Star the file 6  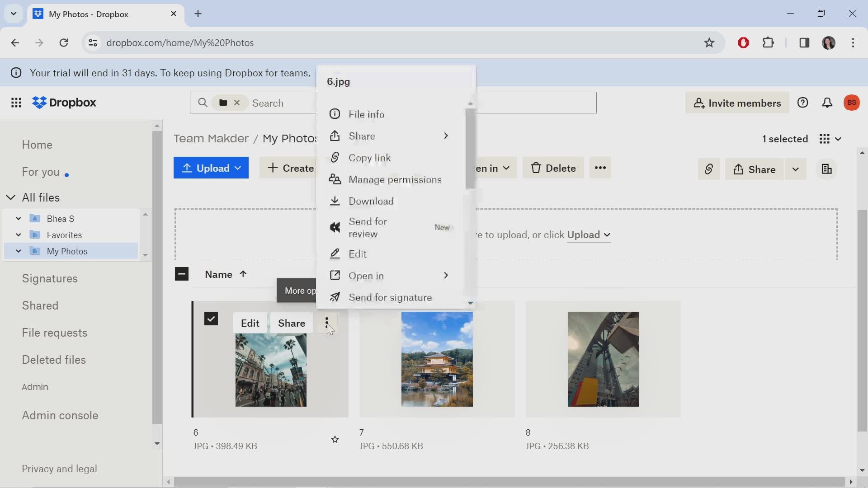click(x=335, y=440)
